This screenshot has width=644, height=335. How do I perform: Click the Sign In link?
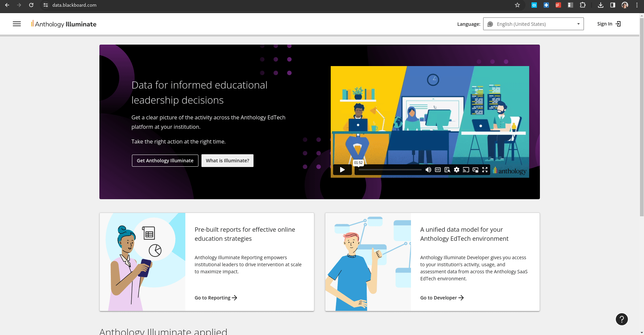tap(609, 24)
